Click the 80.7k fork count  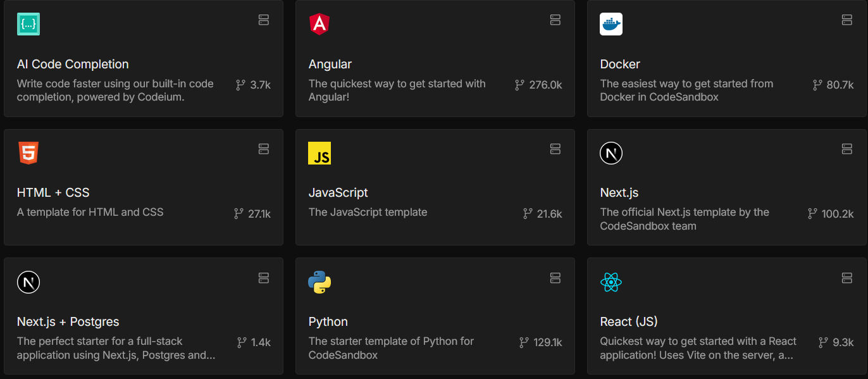pyautogui.click(x=840, y=85)
